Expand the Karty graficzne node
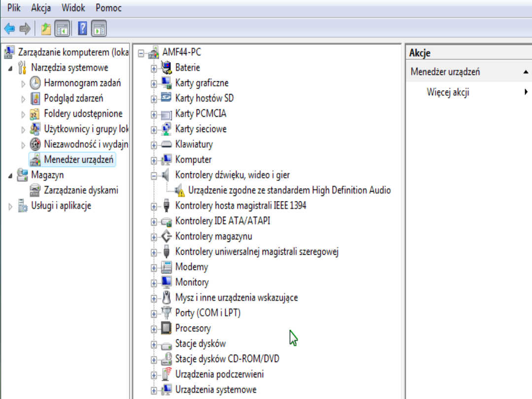The height and width of the screenshot is (399, 532). [x=154, y=84]
